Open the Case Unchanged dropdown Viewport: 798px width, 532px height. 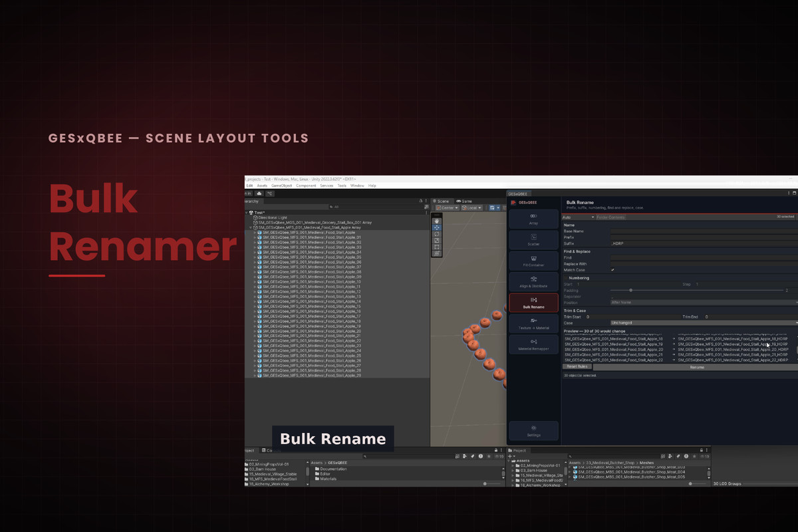click(704, 323)
